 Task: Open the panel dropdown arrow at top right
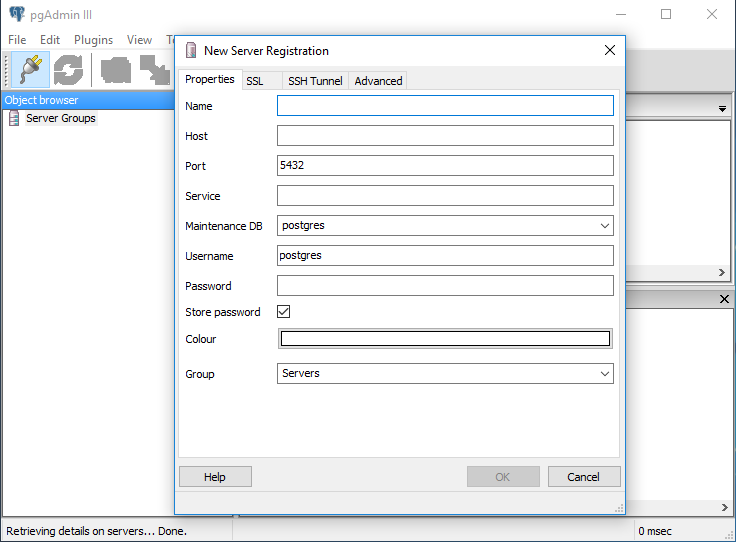722,108
